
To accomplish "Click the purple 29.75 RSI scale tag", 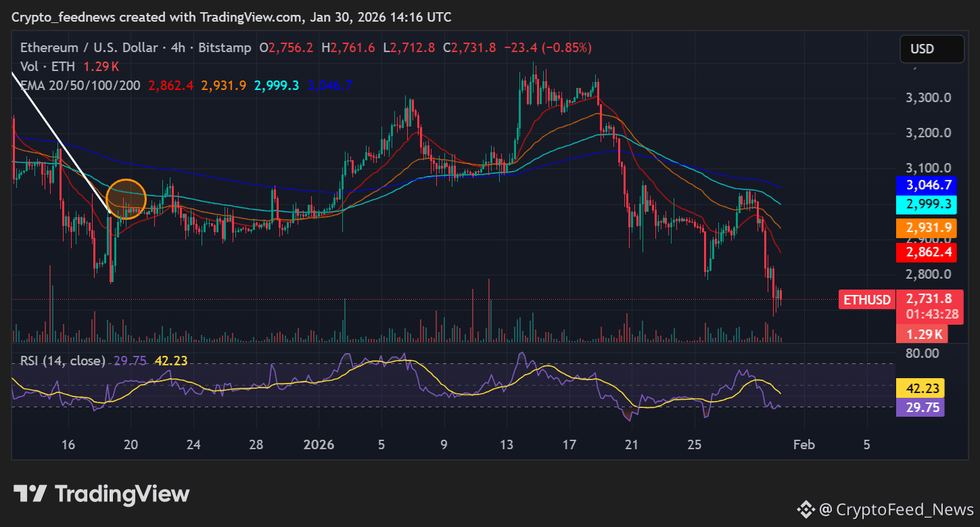I will tap(920, 407).
